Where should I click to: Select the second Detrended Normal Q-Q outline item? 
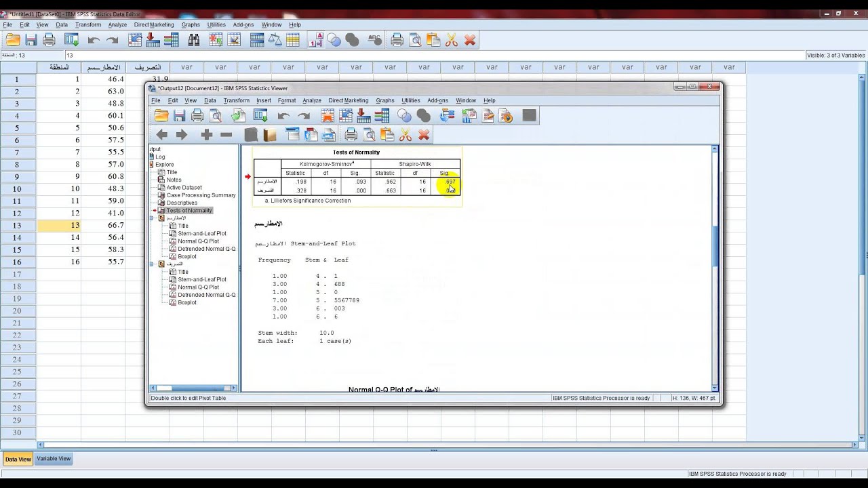click(206, 295)
